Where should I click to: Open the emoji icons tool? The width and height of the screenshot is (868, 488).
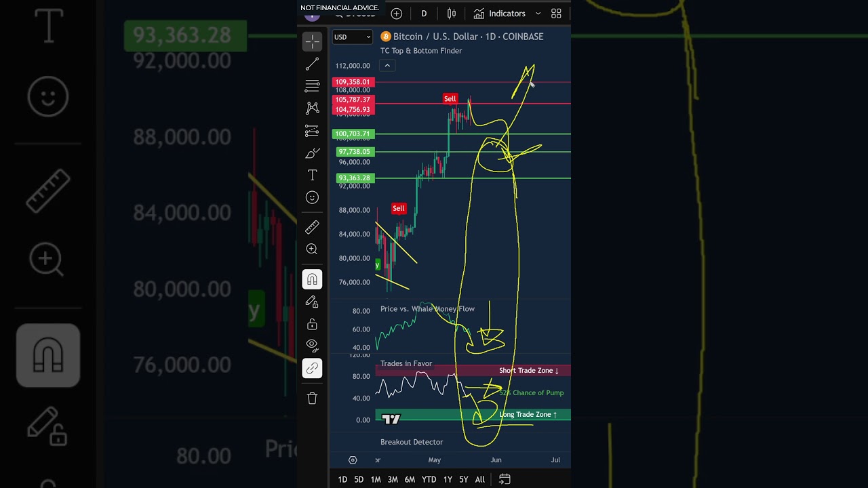tap(312, 197)
